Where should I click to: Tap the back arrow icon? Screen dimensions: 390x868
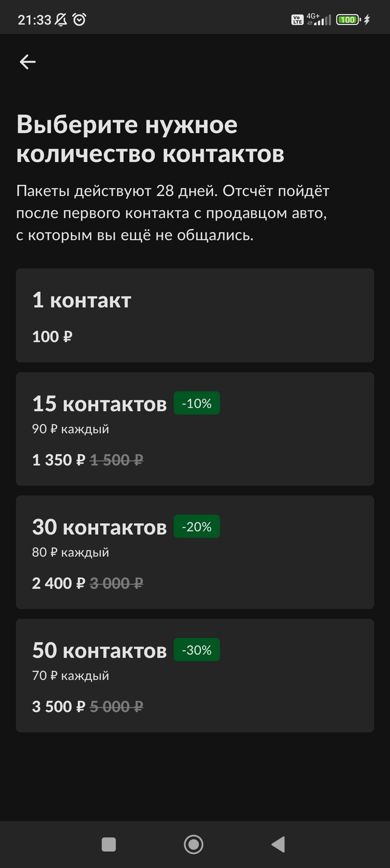(x=27, y=62)
